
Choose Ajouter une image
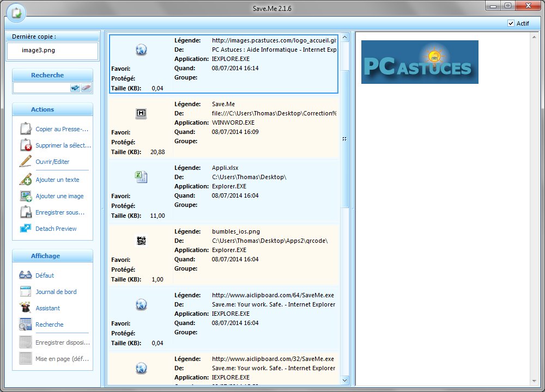(59, 196)
